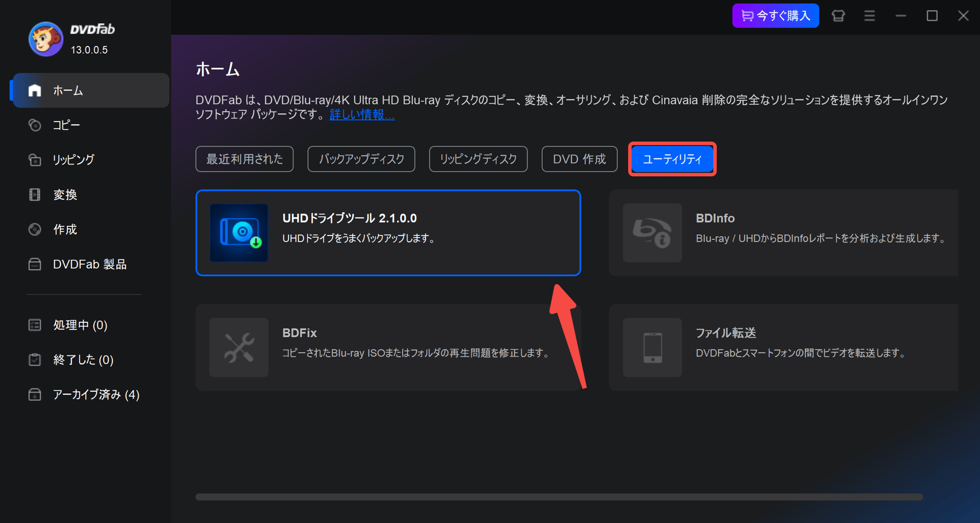Click the File Transfer smartphone description text
980x523 pixels.
(x=801, y=353)
